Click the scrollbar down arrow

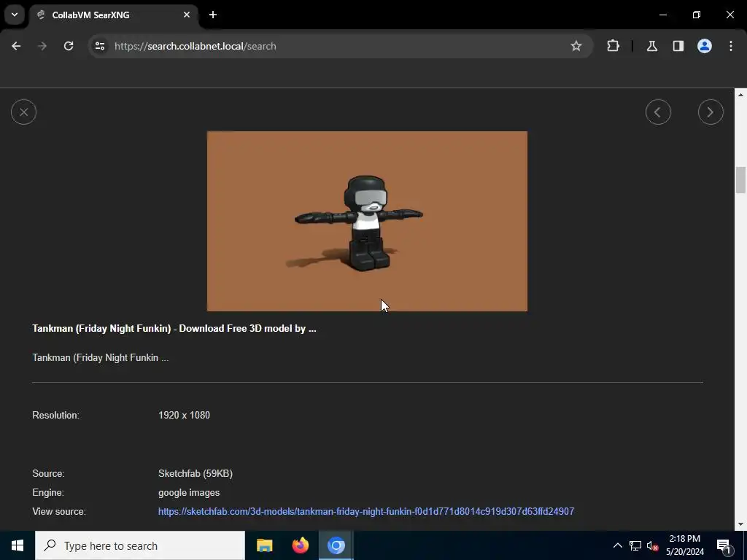click(x=740, y=524)
